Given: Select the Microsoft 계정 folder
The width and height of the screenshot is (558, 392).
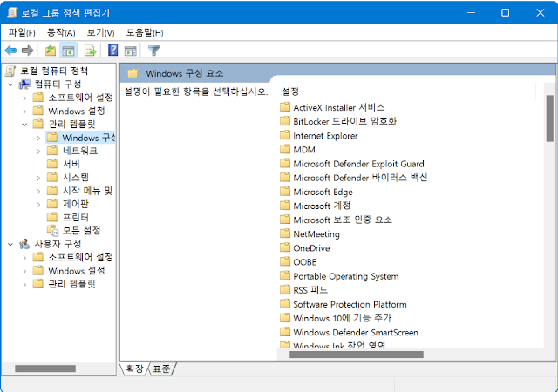Looking at the screenshot, I should (316, 206).
